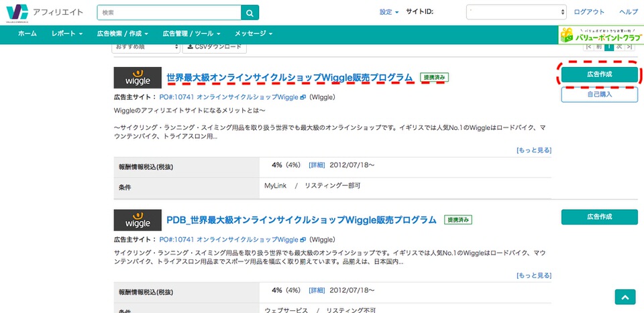Click the ValueCommerce logo icon
The image size is (644, 313).
click(17, 13)
